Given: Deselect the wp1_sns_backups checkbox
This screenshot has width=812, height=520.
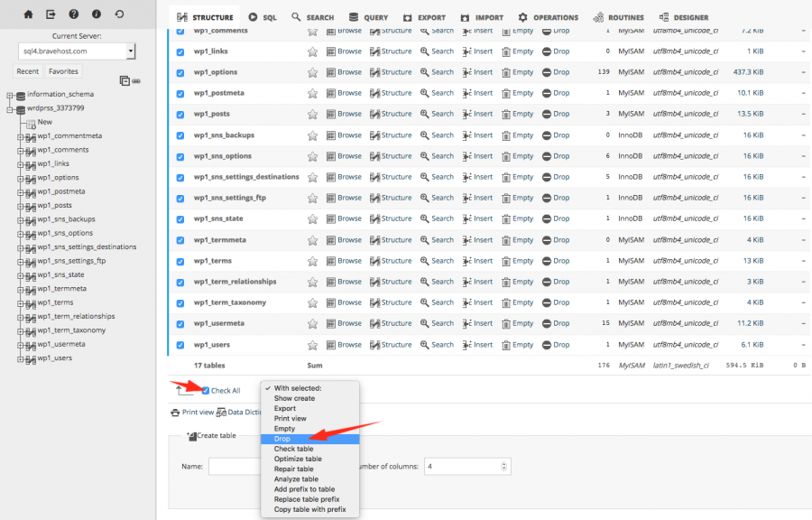Looking at the screenshot, I should point(180,135).
